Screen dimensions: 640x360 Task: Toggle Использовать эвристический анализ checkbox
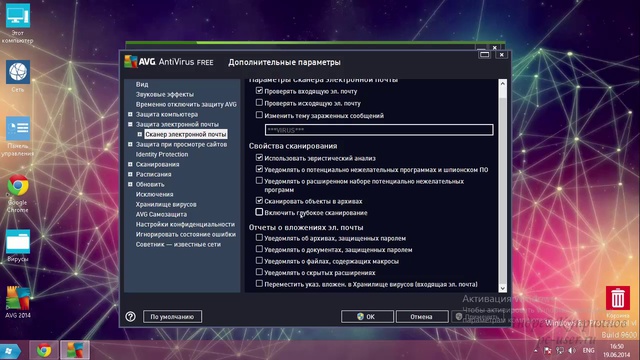(259, 157)
